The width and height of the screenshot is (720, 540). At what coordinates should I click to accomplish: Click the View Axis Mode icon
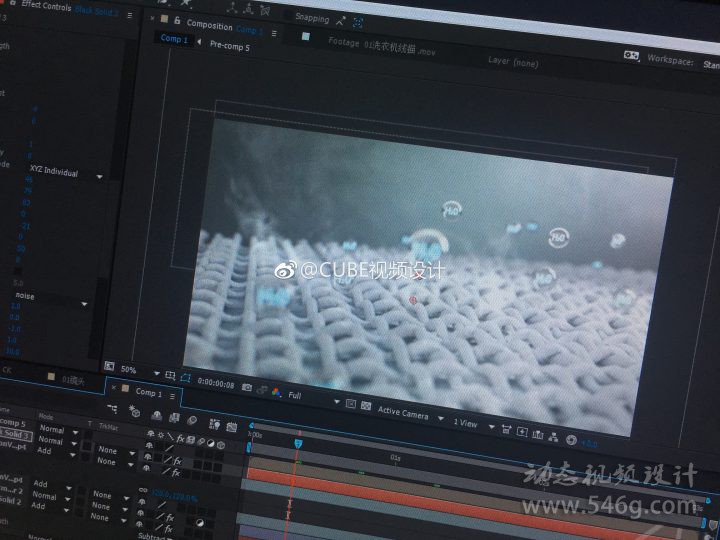[x=265, y=10]
